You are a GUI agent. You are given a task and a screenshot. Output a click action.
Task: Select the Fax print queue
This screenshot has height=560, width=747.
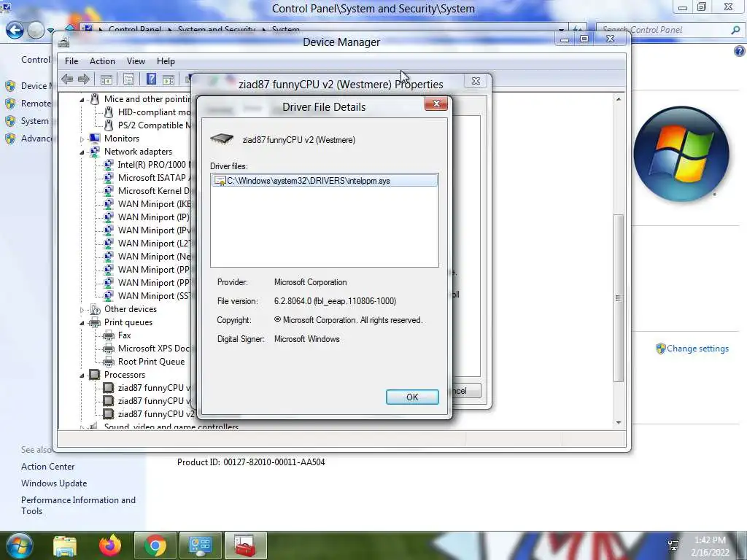(x=124, y=335)
